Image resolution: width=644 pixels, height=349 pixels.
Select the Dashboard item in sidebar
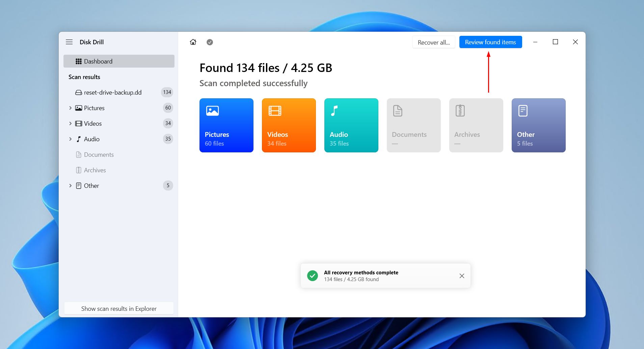[x=119, y=61]
